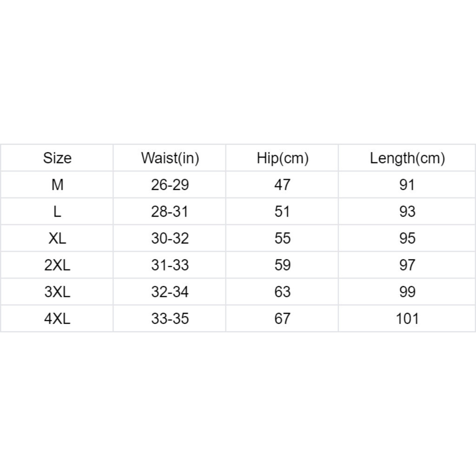Click the Size column header

click(x=57, y=158)
